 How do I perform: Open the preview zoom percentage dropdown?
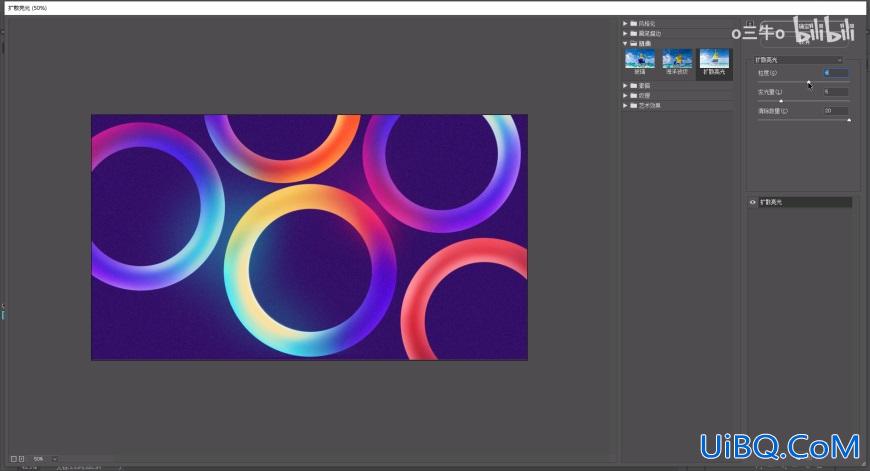(x=54, y=459)
